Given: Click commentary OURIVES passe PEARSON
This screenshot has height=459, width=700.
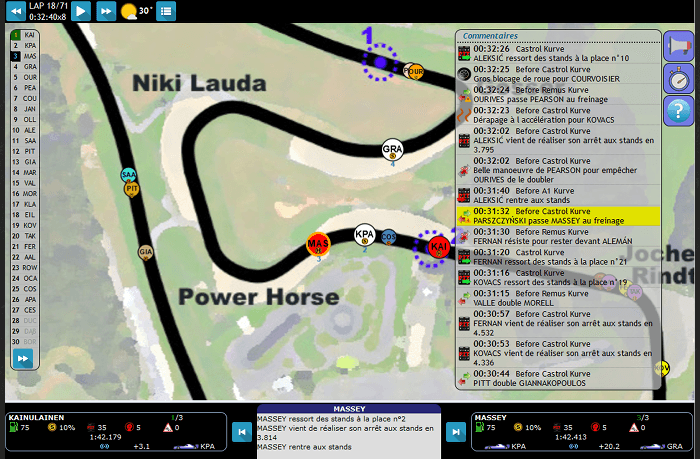Looking at the screenshot, I should coord(558,95).
